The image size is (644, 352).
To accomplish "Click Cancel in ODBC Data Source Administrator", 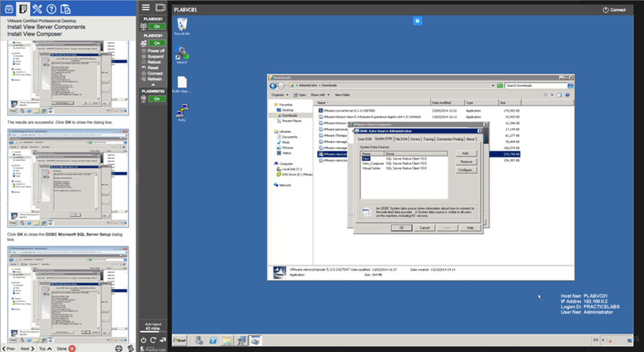I will click(x=424, y=227).
